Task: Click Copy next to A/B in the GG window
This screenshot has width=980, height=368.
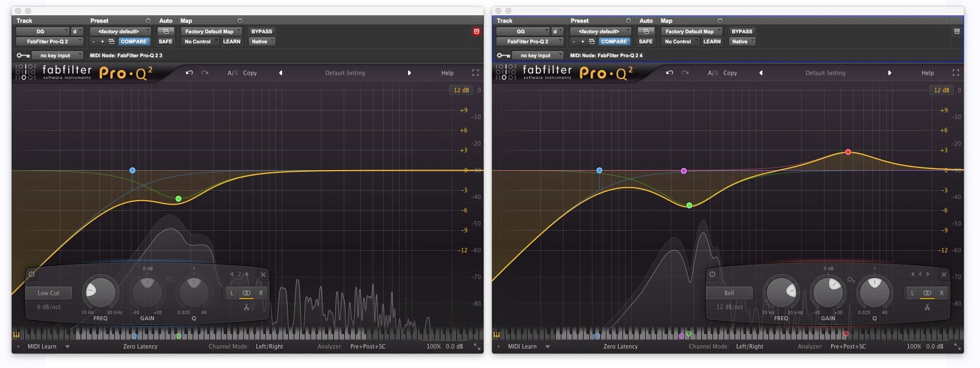Action: [x=730, y=73]
